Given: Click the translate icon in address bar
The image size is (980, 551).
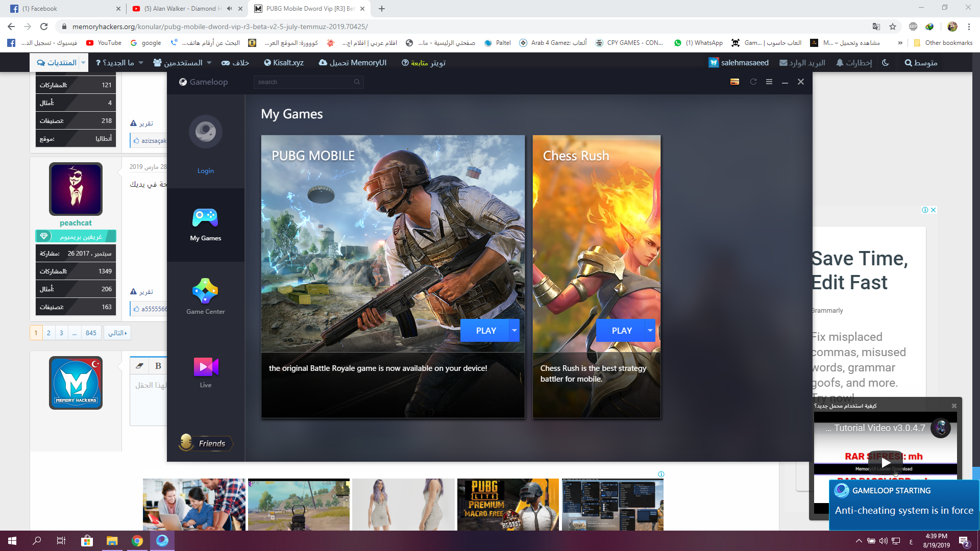Looking at the screenshot, I should 876,27.
